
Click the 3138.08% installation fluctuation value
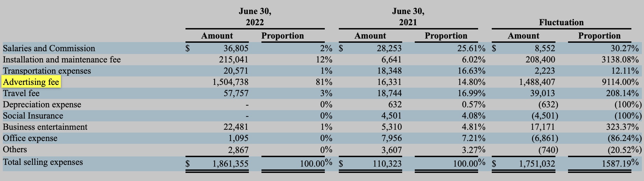620,60
